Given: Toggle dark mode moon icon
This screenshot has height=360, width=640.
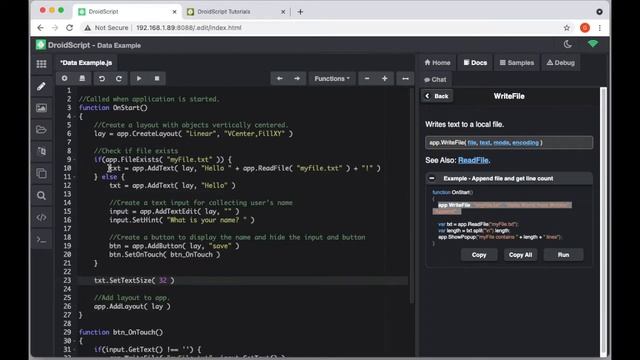Looking at the screenshot, I should [x=568, y=44].
